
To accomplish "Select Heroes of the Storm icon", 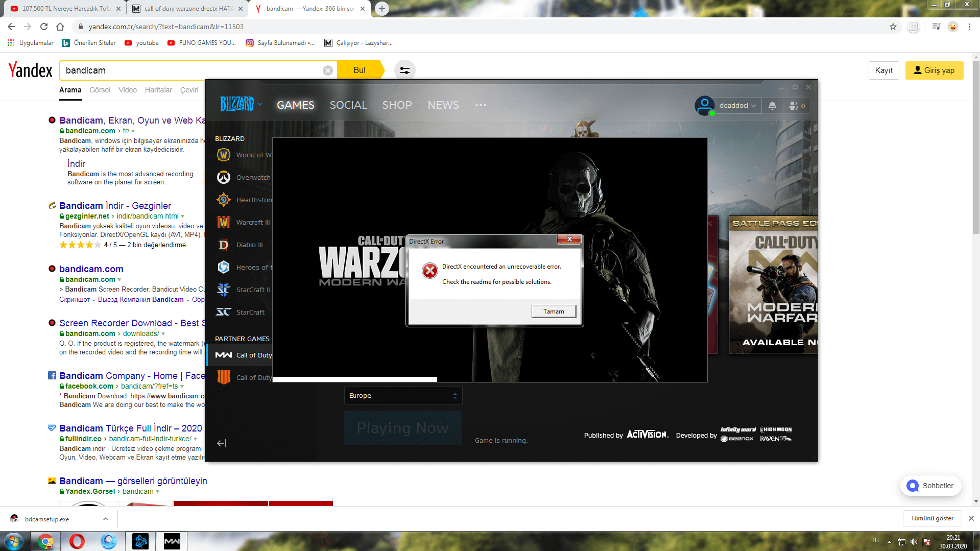I will tap(223, 267).
